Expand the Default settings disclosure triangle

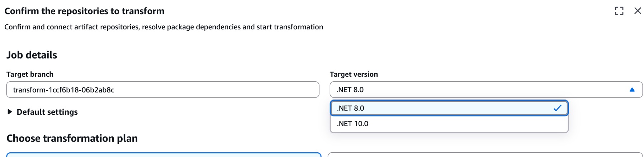point(10,112)
